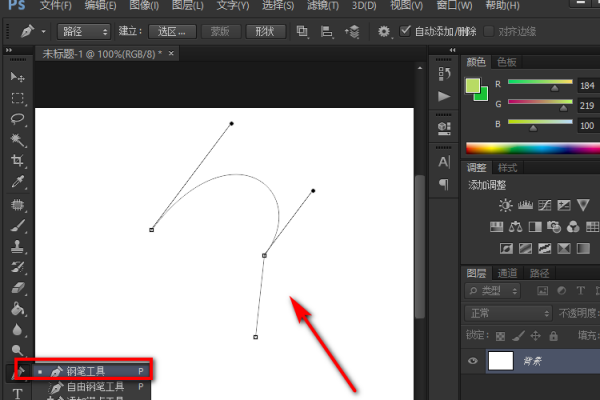
Task: Select the Crop tool
Action: click(17, 161)
